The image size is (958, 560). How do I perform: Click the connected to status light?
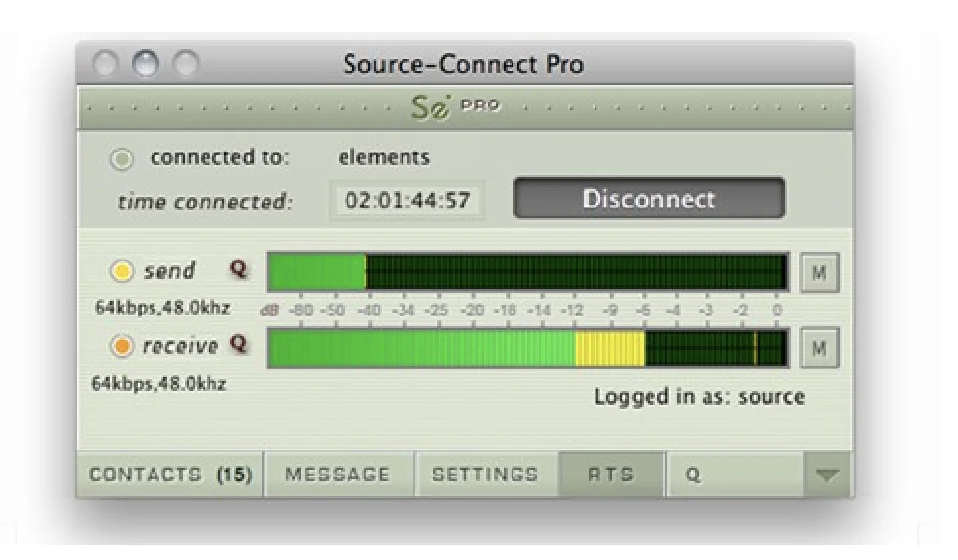(x=122, y=160)
